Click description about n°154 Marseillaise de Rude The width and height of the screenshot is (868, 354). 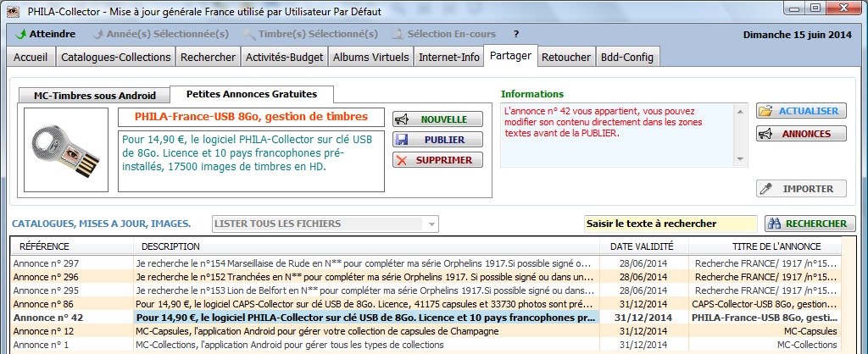[366, 263]
